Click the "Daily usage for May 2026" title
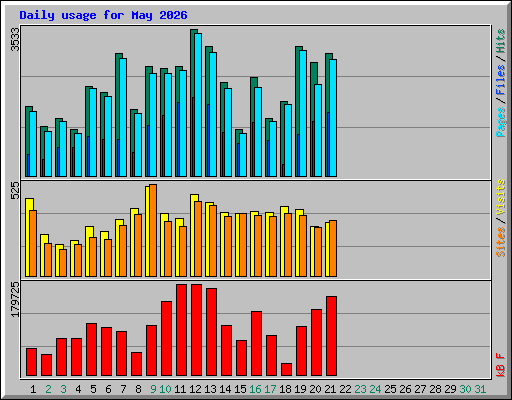This screenshot has height=400, width=512. tap(103, 15)
